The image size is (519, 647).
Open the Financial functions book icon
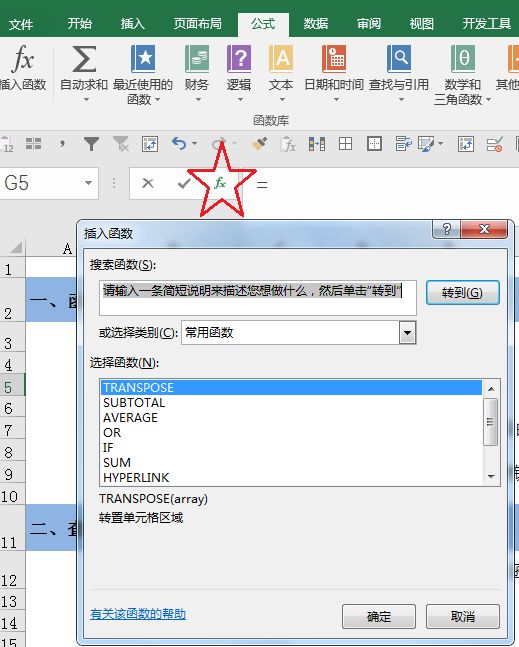pos(197,59)
